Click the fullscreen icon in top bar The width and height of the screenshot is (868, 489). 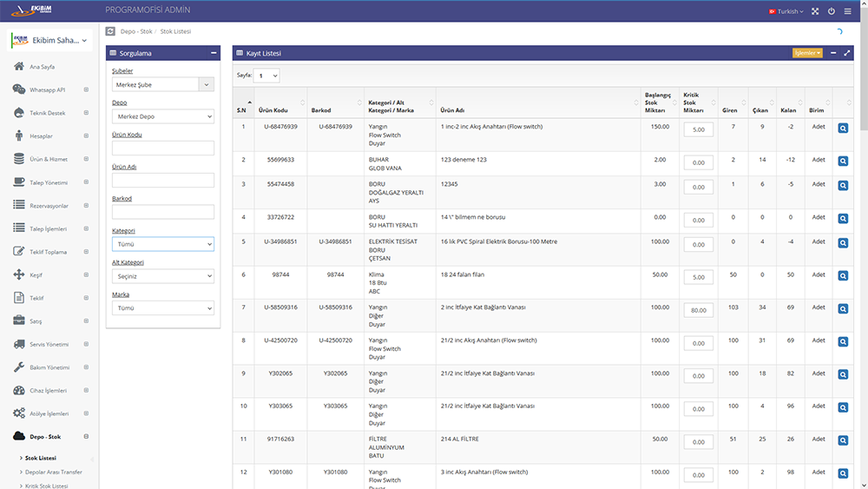(x=815, y=11)
